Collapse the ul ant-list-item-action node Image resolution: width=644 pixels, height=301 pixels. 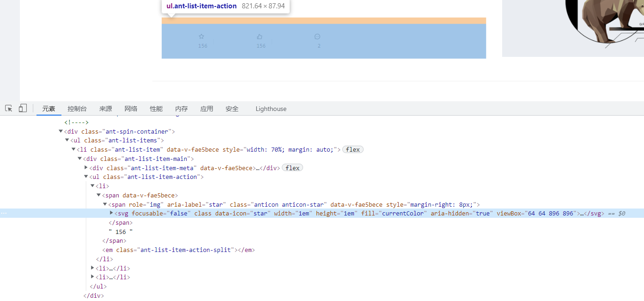coord(86,177)
